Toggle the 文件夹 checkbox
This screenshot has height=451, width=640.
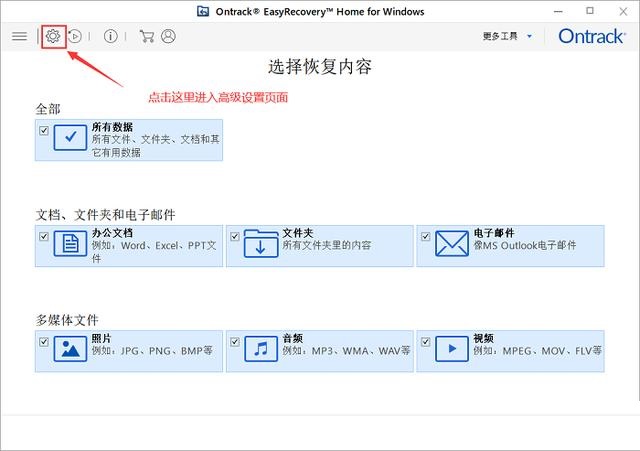[235, 236]
